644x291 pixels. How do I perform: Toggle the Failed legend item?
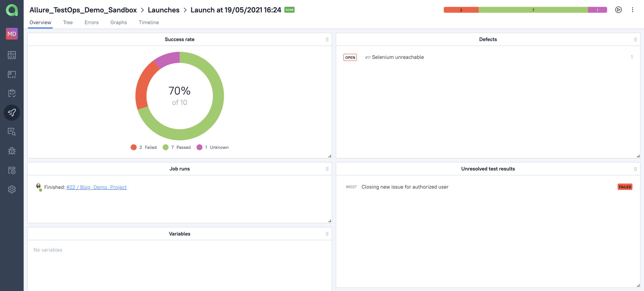144,147
